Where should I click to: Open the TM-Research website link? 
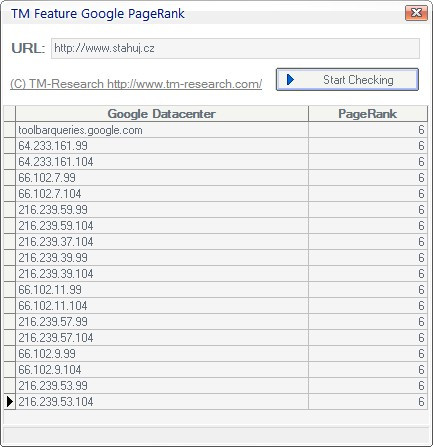136,84
